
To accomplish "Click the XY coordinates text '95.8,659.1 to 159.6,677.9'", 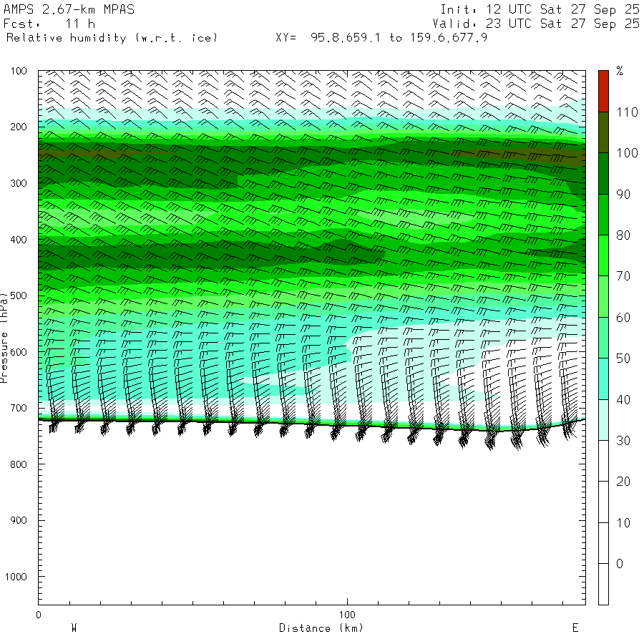I will click(399, 38).
